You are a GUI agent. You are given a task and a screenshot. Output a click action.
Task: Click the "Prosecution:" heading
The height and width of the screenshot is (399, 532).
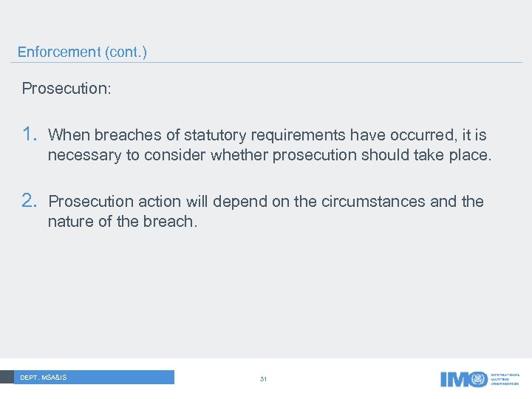(x=66, y=89)
